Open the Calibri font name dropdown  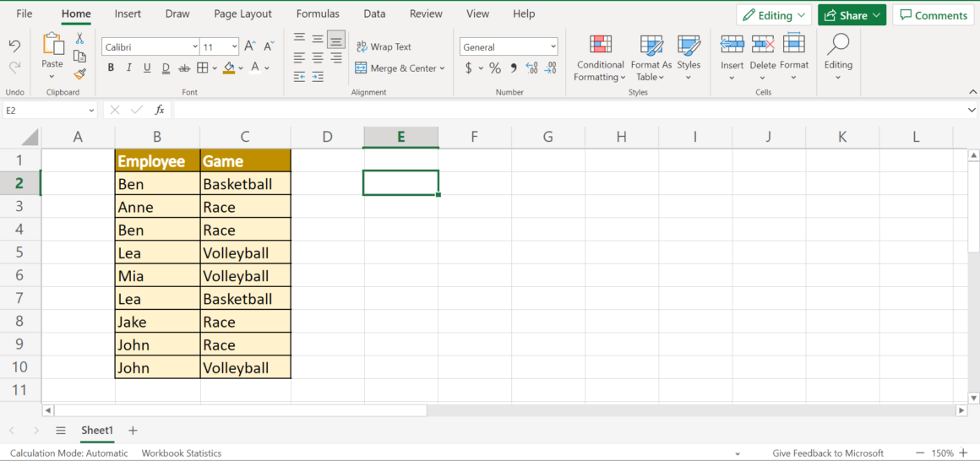tap(195, 47)
